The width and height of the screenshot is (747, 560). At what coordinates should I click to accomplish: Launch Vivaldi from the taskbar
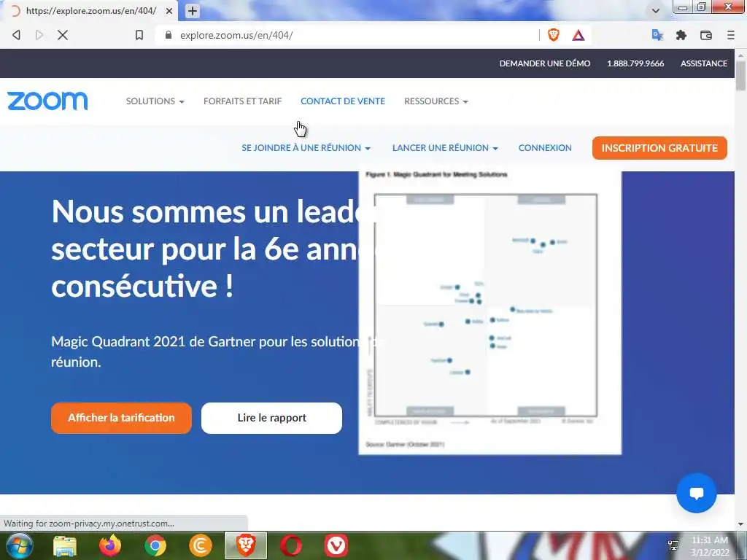pyautogui.click(x=336, y=545)
